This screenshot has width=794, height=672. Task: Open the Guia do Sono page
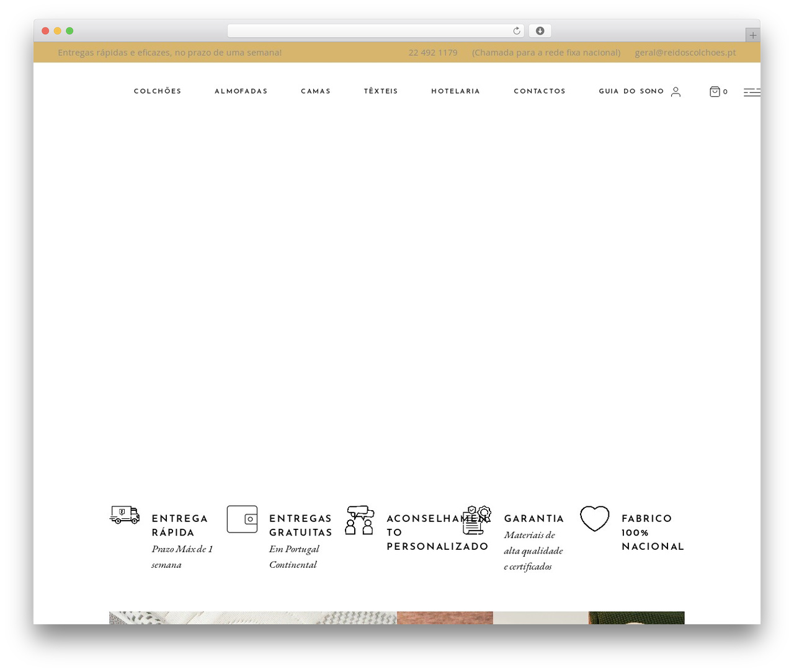pyautogui.click(x=631, y=91)
